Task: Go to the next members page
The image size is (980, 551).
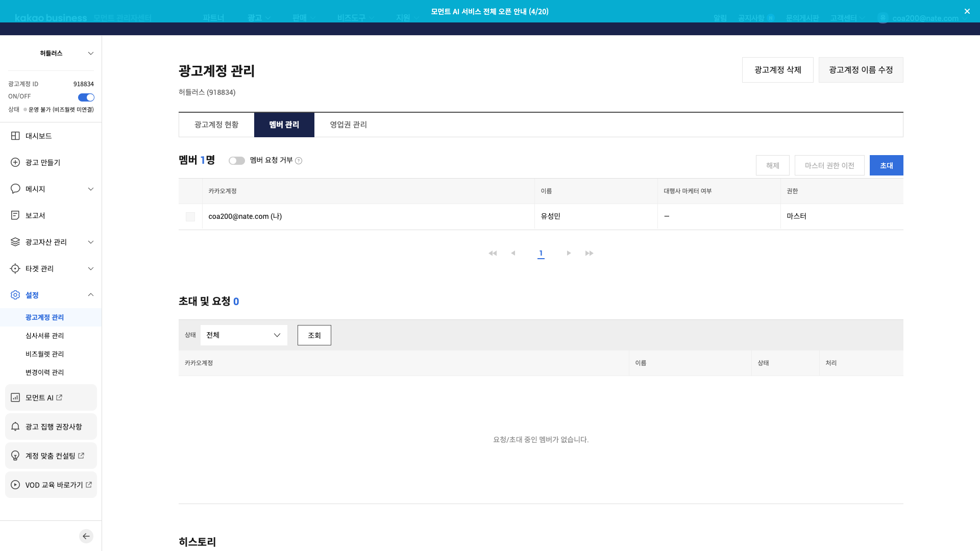Action: coord(569,254)
